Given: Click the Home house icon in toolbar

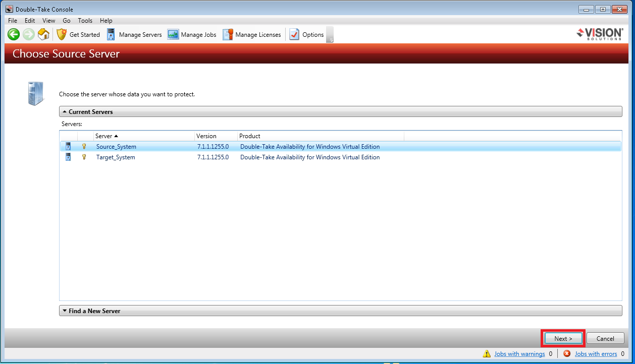Looking at the screenshot, I should coord(43,34).
